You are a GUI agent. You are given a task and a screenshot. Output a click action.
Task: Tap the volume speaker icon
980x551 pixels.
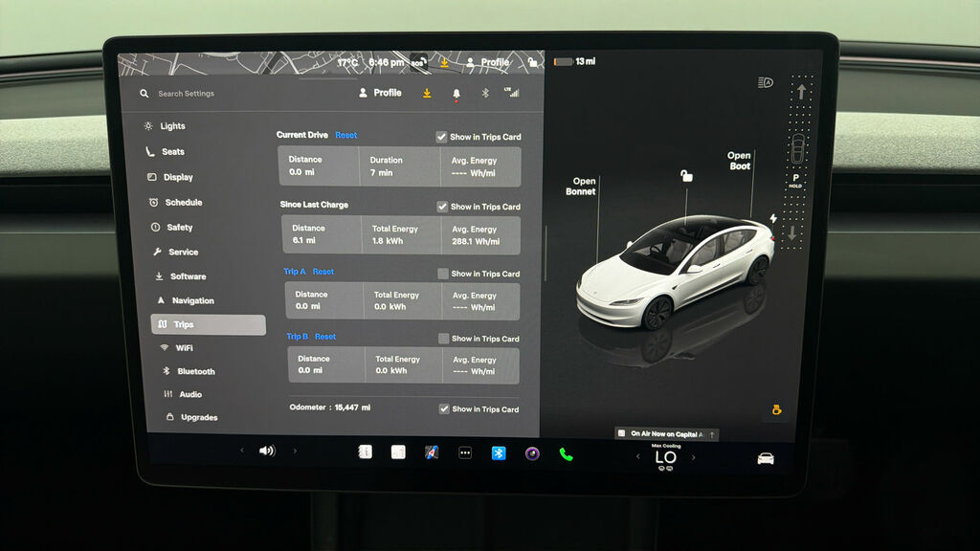point(267,451)
